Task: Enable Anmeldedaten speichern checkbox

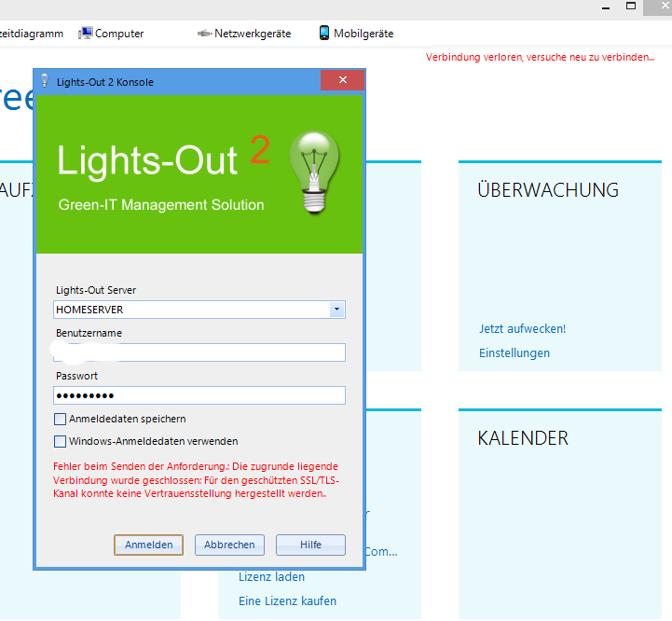Action: coord(60,419)
